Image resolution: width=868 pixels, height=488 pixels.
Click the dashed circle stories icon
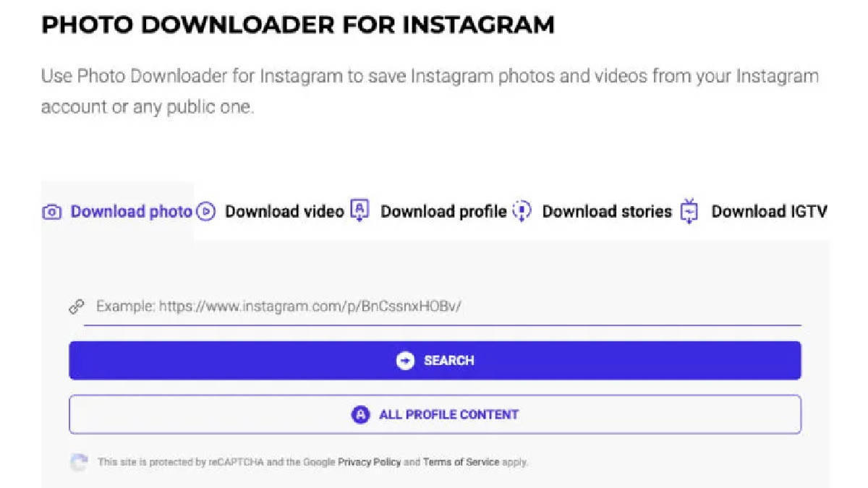tap(522, 210)
